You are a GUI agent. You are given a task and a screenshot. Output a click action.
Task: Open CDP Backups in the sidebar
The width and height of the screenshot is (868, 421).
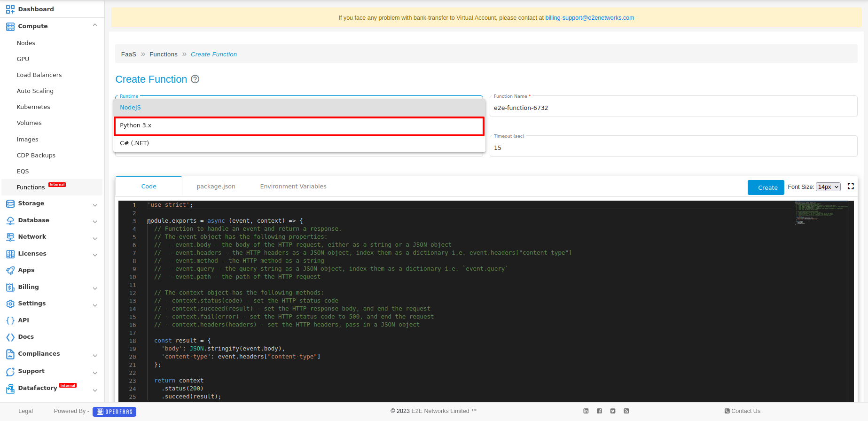point(36,156)
